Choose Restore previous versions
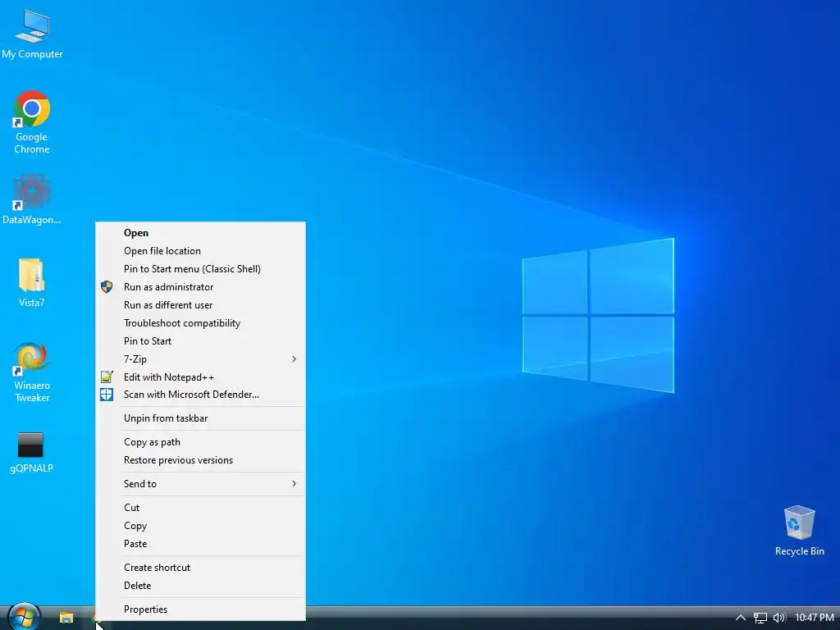Screen dimensions: 840x630 200,460
